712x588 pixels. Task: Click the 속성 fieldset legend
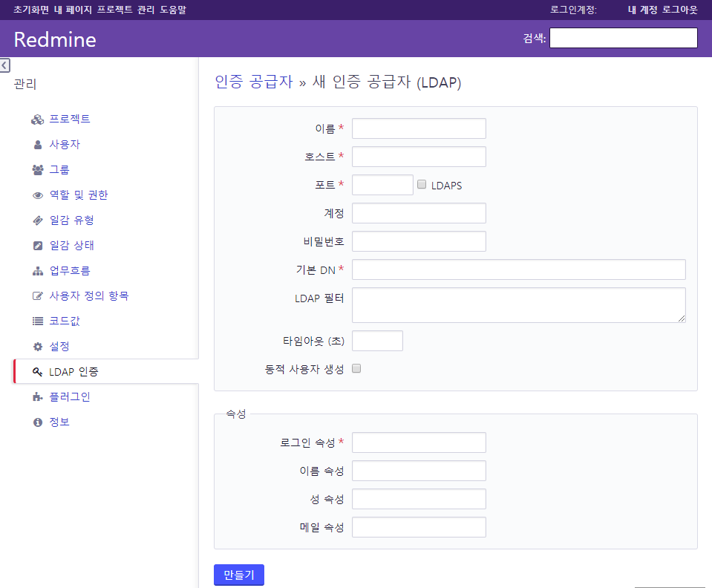click(236, 414)
